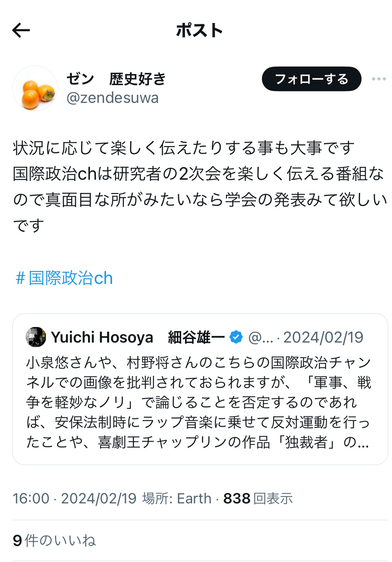Tap the truncated @... handle in quote
Image resolution: width=392 pixels, height=562 pixels.
tap(261, 337)
